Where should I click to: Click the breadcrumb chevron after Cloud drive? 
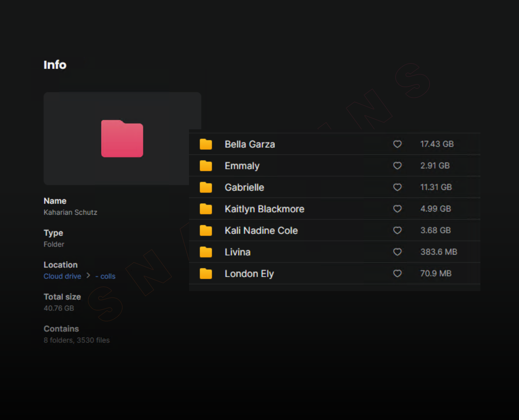click(88, 275)
